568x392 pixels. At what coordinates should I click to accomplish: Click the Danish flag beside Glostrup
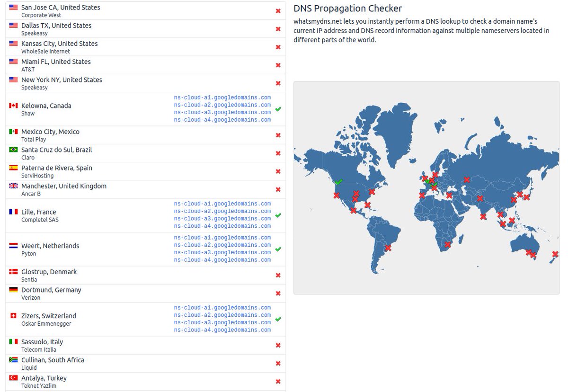13,272
